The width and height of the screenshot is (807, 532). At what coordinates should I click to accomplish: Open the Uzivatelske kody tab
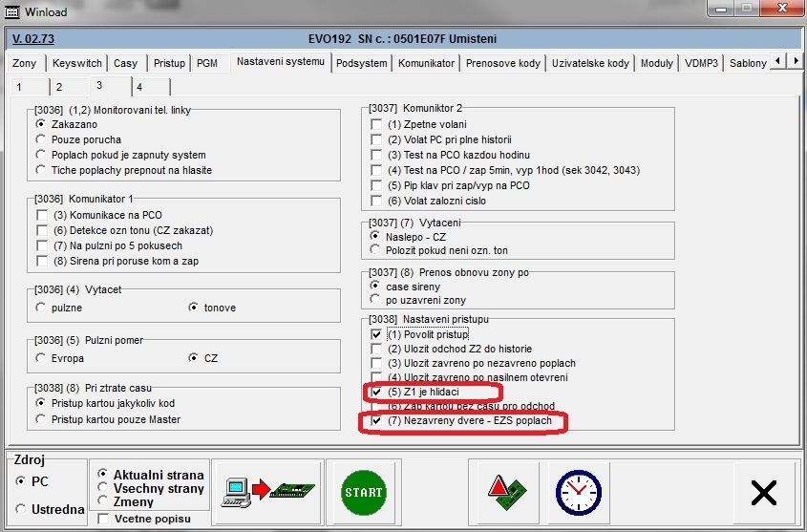(591, 64)
